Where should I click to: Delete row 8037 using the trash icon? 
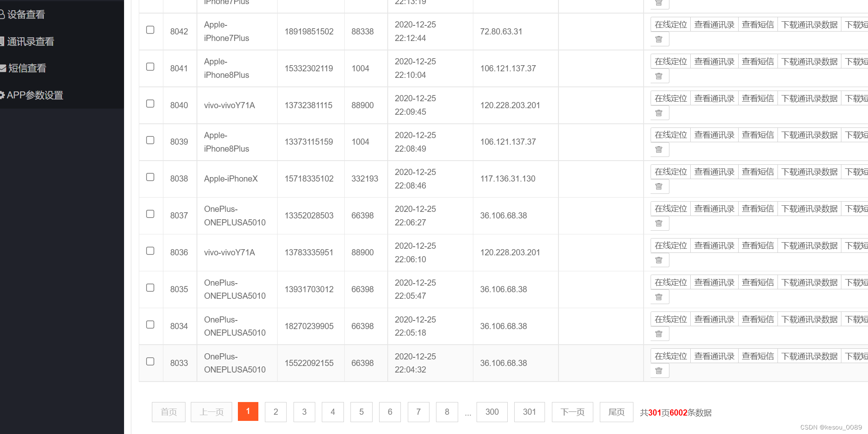pos(659,223)
